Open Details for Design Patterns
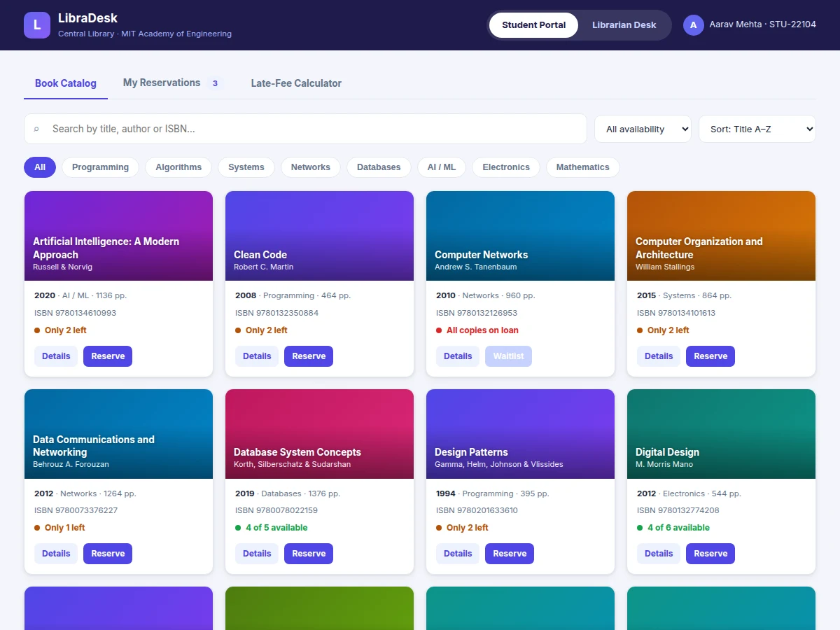The image size is (840, 630). coord(458,554)
